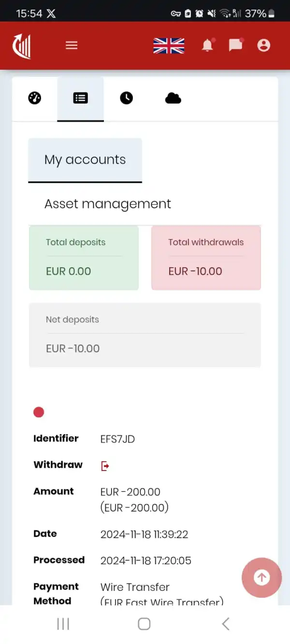290x644 pixels.
Task: Open the clock history tab
Action: pos(126,98)
